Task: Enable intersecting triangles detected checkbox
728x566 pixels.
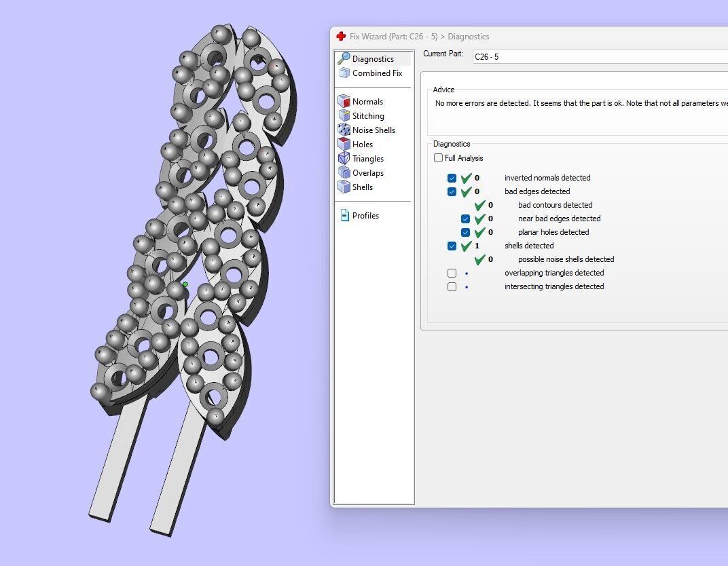Action: 452,286
